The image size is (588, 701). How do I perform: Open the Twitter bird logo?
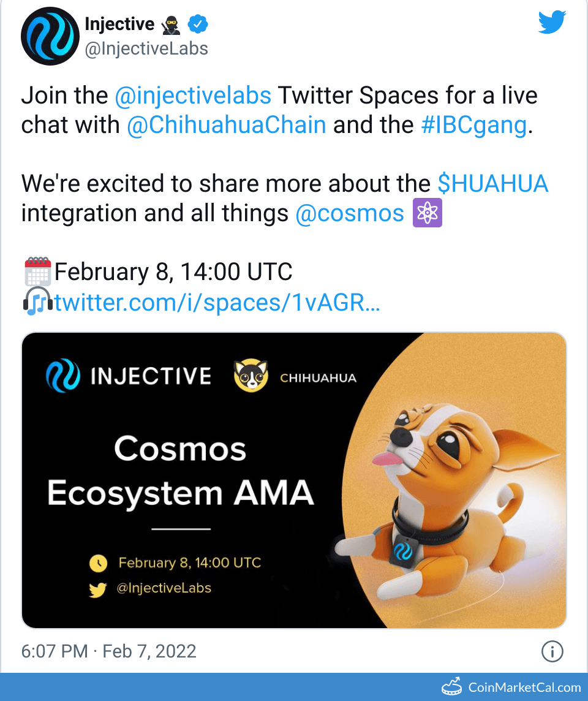[552, 23]
